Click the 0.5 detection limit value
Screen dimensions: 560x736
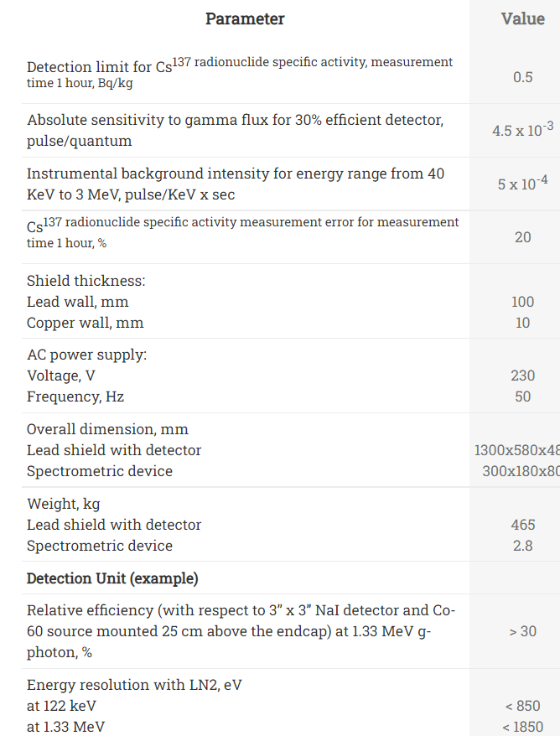(x=522, y=77)
